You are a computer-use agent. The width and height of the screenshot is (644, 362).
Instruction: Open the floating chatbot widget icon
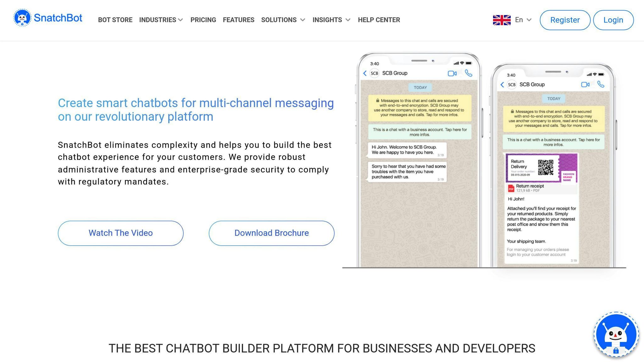[616, 334]
